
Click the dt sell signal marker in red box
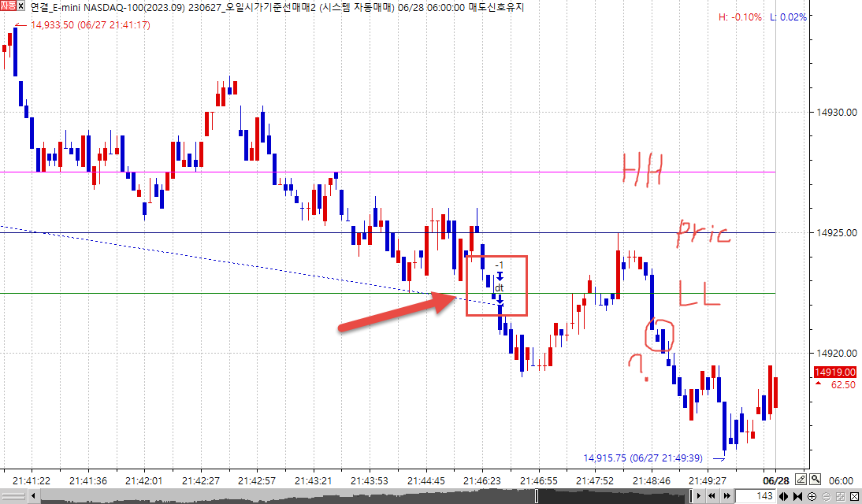coord(500,288)
